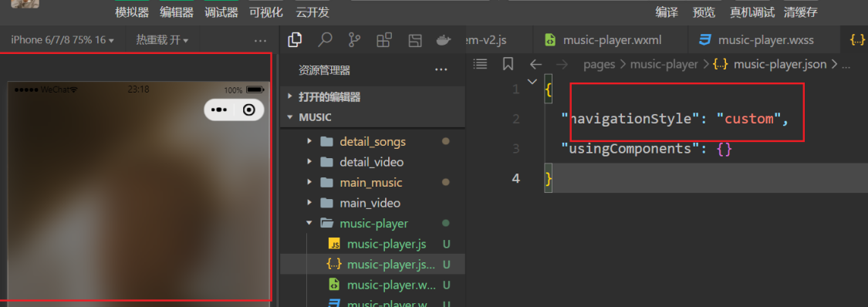Open the Explorer files icon

[295, 39]
